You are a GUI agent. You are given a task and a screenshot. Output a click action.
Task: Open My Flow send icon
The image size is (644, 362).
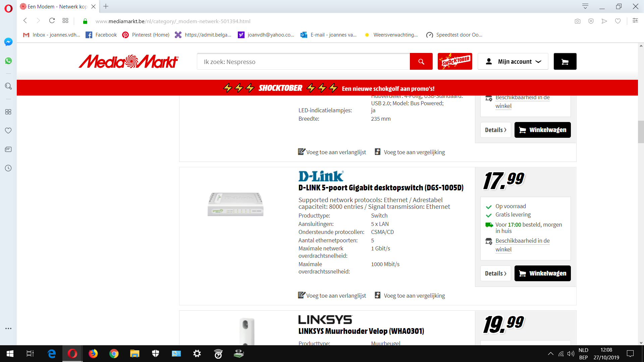tap(604, 21)
